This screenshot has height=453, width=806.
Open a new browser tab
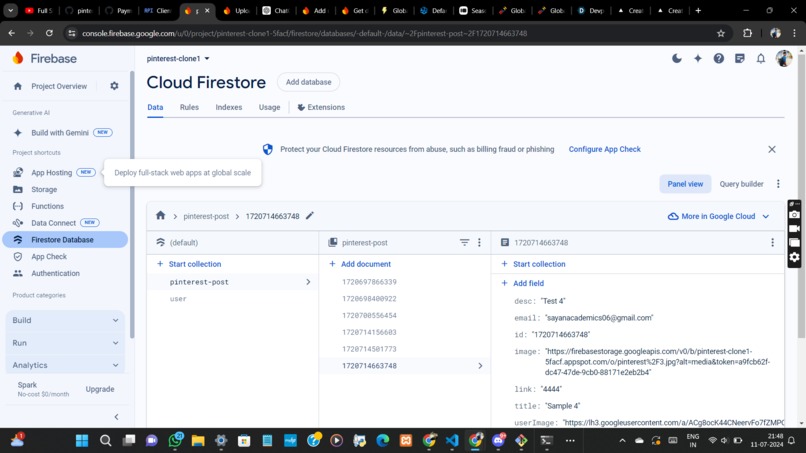698,10
